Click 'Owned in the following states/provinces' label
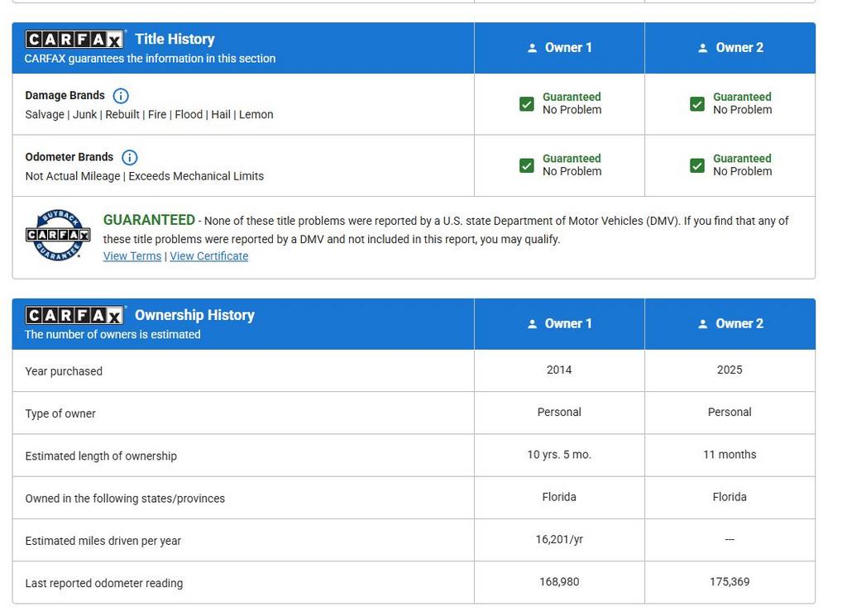Image resolution: width=847 pixels, height=616 pixels. [x=125, y=499]
